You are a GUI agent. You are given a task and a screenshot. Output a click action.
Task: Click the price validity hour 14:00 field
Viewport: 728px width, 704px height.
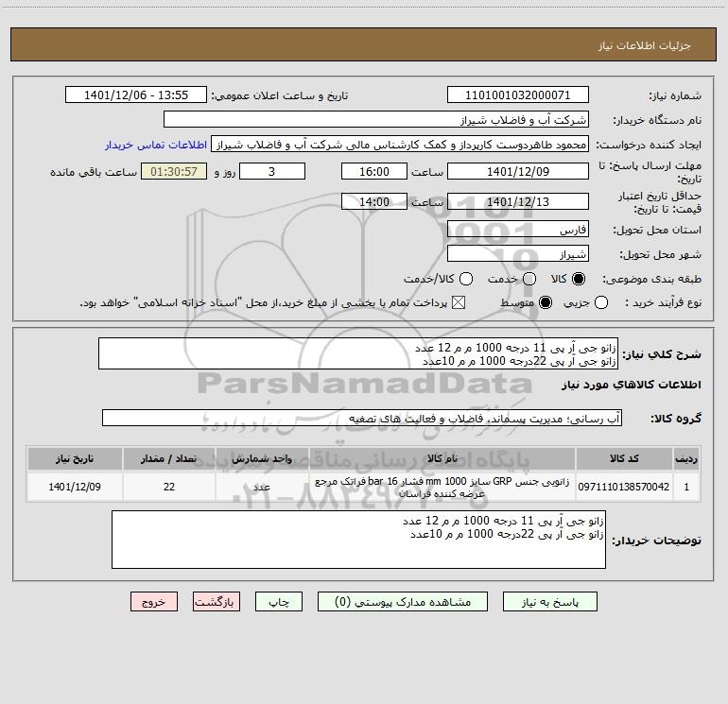coord(374,201)
